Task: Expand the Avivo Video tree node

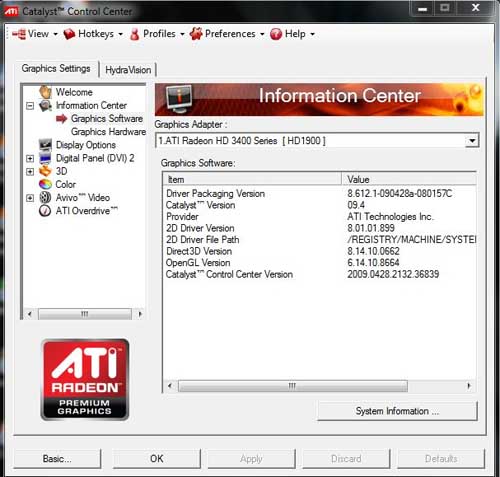Action: [30, 198]
